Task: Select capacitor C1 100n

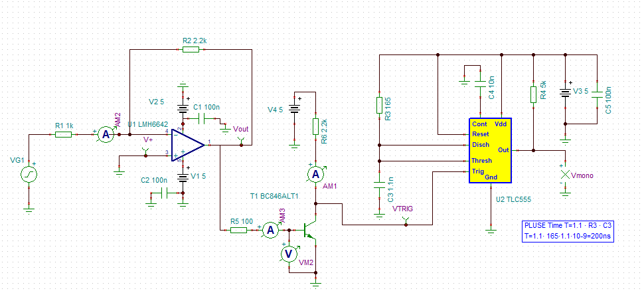Action: click(201, 119)
